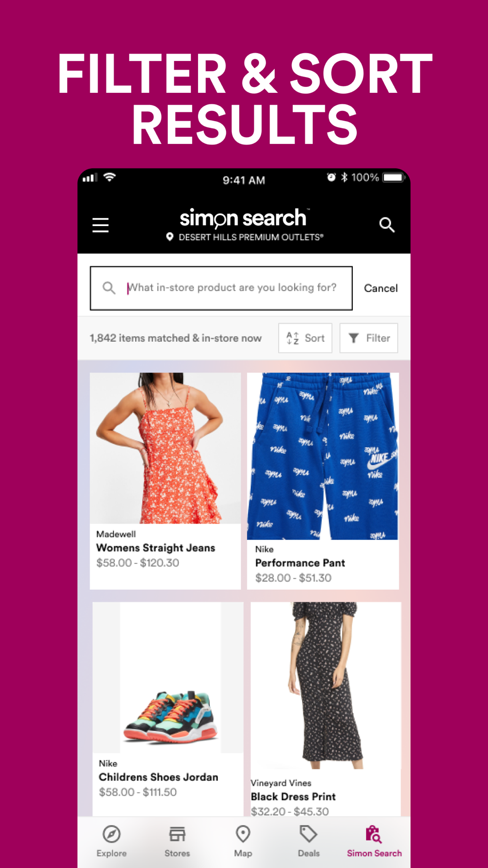Switch to the Stores tab
488x868 pixels.
[x=177, y=841]
